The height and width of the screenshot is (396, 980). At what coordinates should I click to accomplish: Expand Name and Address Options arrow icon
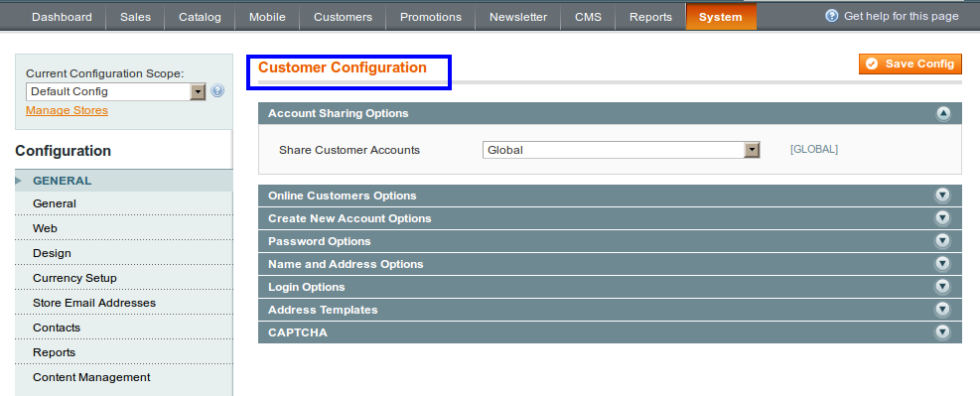(x=942, y=264)
